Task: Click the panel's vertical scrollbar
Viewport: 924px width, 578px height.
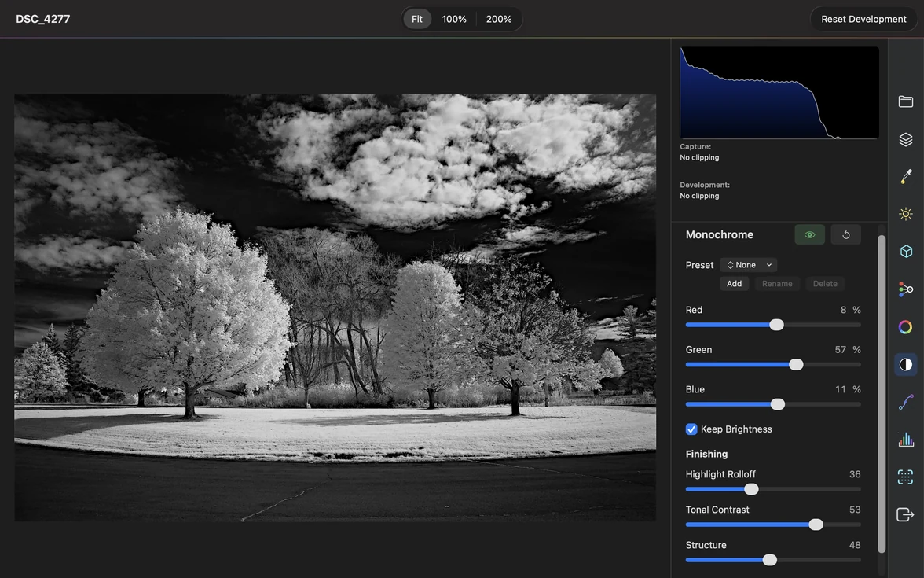Action: (882, 394)
